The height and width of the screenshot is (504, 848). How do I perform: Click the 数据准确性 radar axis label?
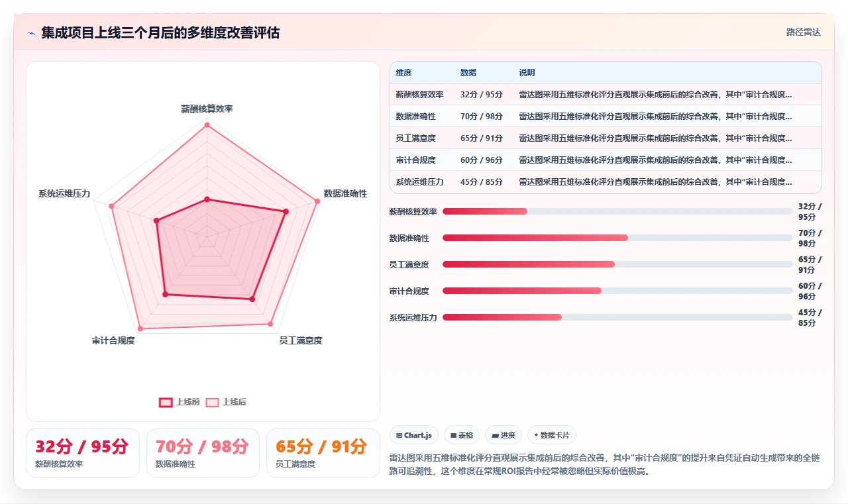(345, 193)
